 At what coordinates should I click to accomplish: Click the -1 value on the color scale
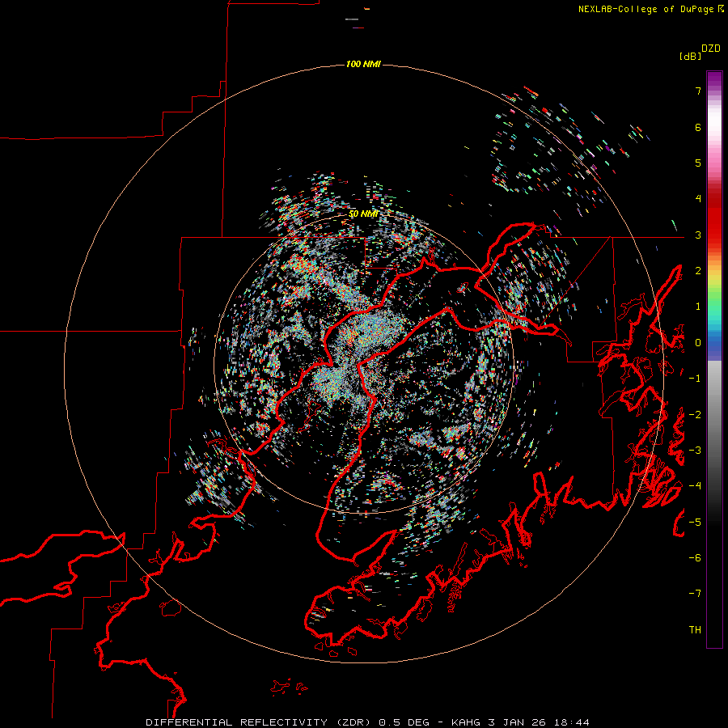[695, 379]
